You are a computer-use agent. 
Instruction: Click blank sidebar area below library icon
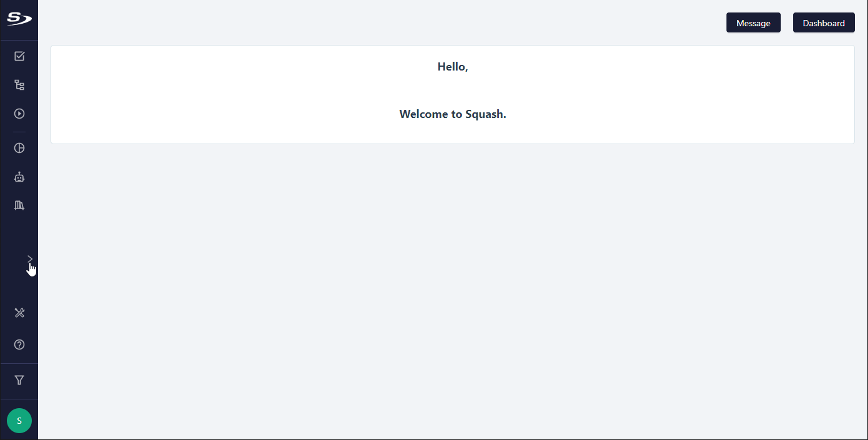pyautogui.click(x=19, y=232)
